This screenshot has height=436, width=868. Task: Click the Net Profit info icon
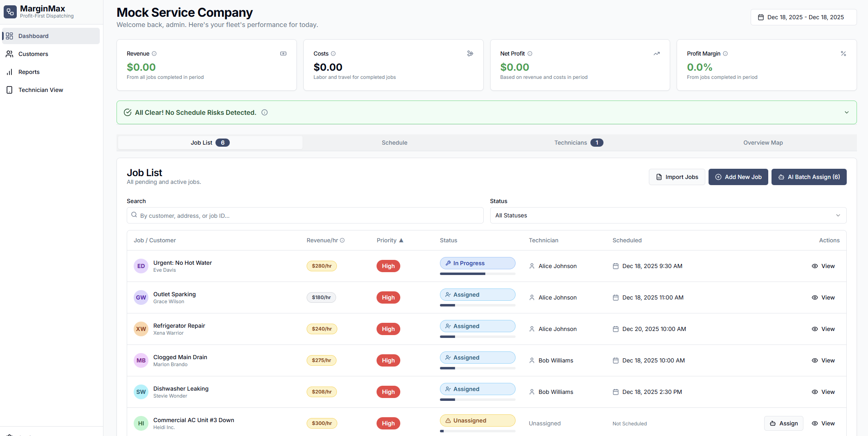point(530,54)
